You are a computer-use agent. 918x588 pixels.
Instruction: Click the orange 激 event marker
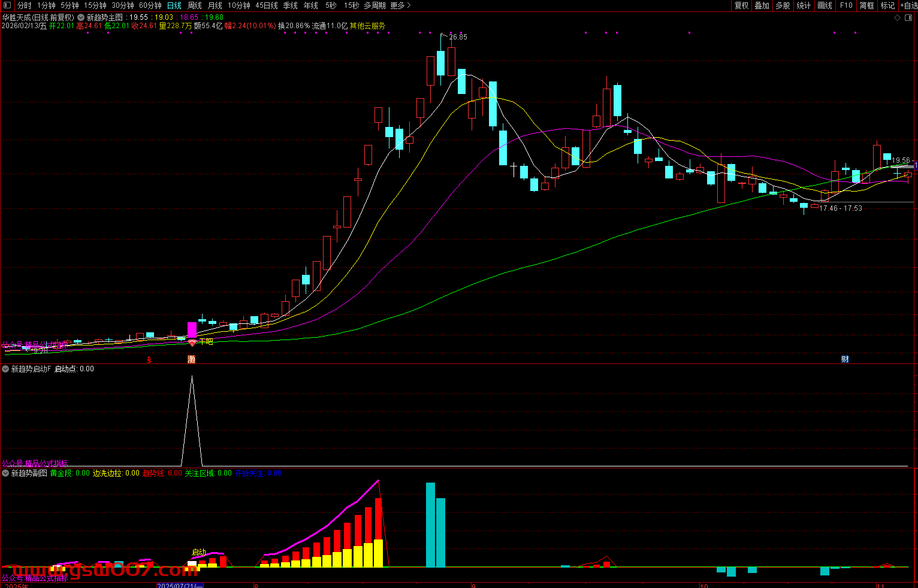pos(192,359)
